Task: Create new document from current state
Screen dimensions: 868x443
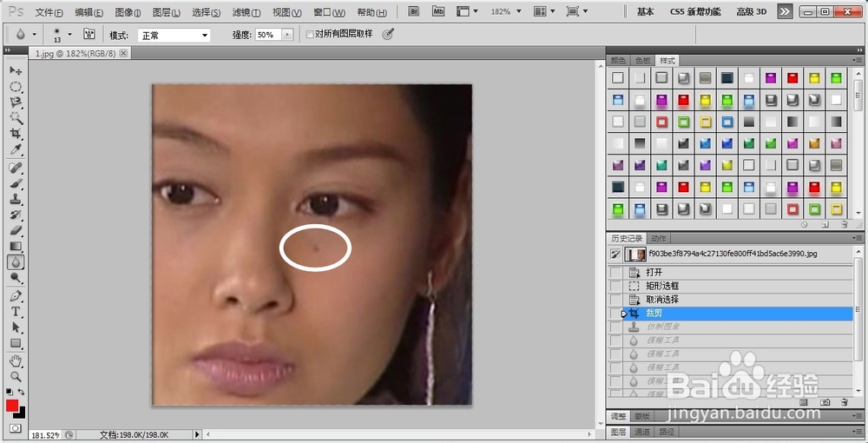Action: point(806,401)
